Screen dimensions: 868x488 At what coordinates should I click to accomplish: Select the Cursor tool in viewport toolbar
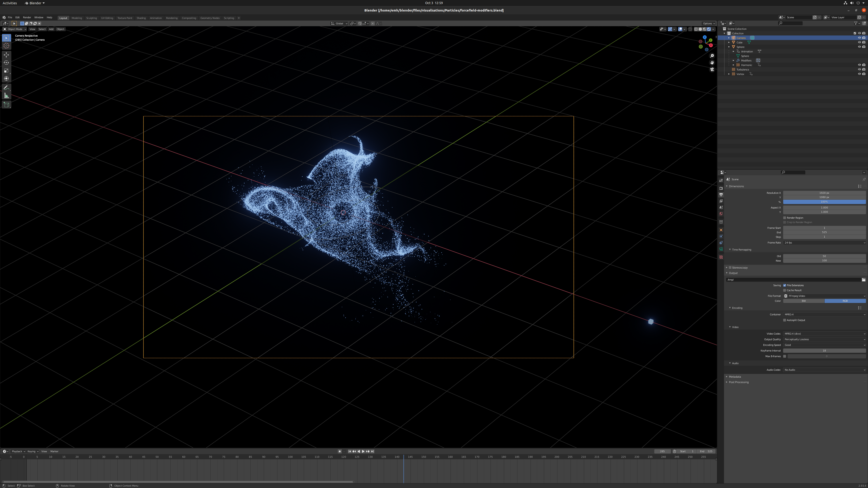pyautogui.click(x=6, y=46)
